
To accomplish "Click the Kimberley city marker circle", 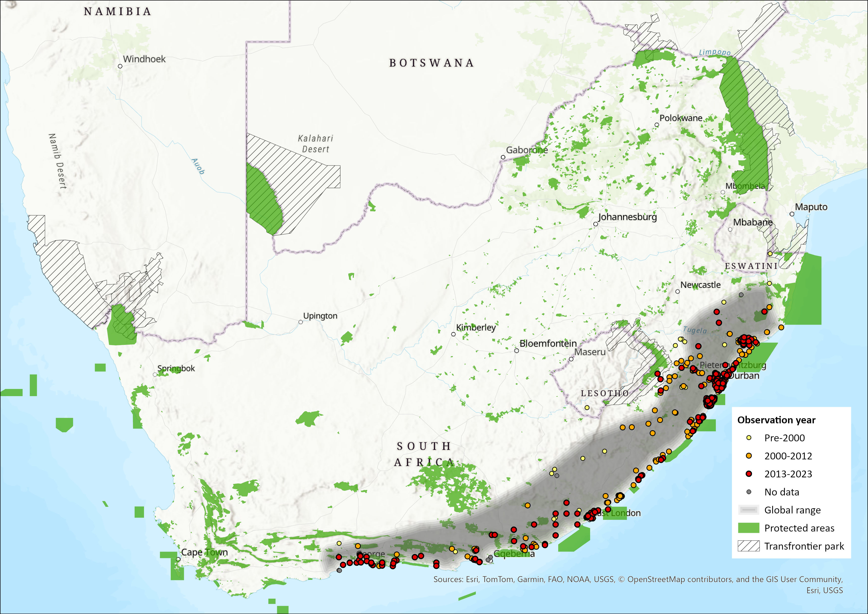I will [453, 334].
